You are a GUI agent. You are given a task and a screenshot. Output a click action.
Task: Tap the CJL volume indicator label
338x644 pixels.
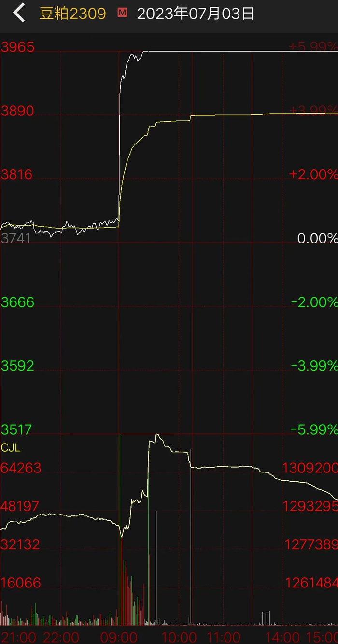[11, 448]
